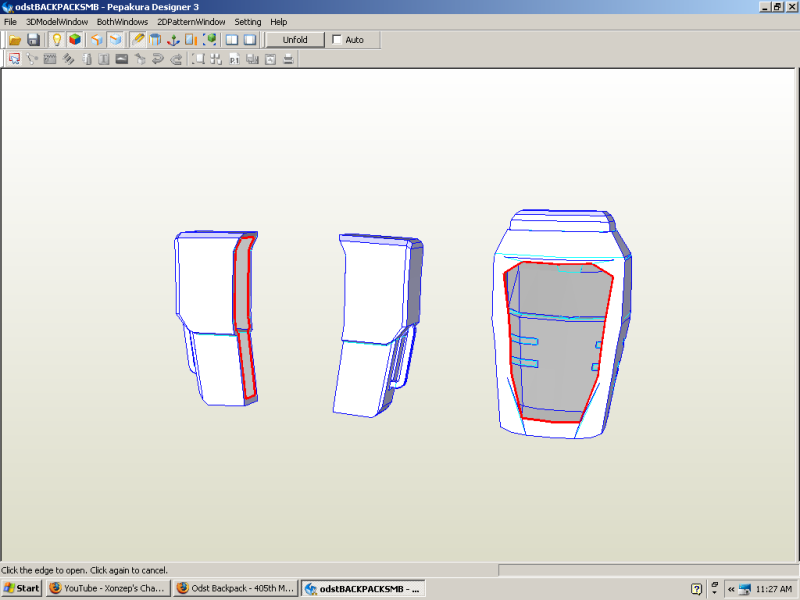Click the blue anchor icon in toolbar
This screenshot has height=600, width=800.
pyautogui.click(x=172, y=40)
